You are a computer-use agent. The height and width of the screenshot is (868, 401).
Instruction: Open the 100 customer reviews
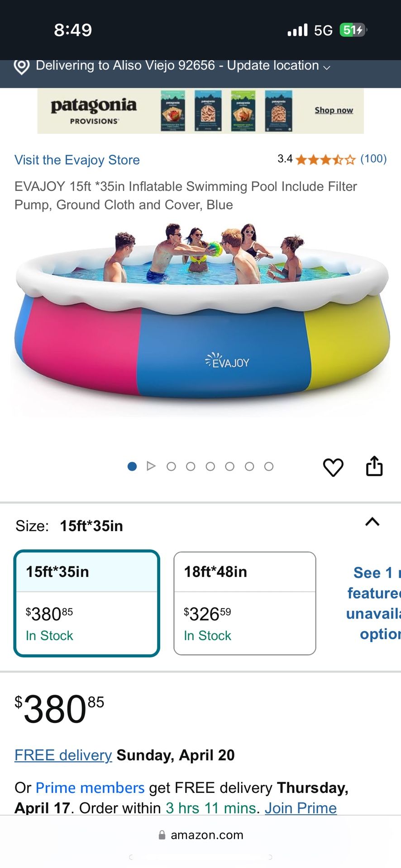click(x=372, y=159)
